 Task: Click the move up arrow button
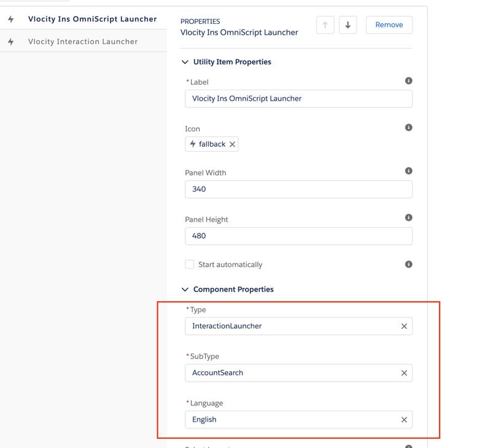pyautogui.click(x=325, y=25)
